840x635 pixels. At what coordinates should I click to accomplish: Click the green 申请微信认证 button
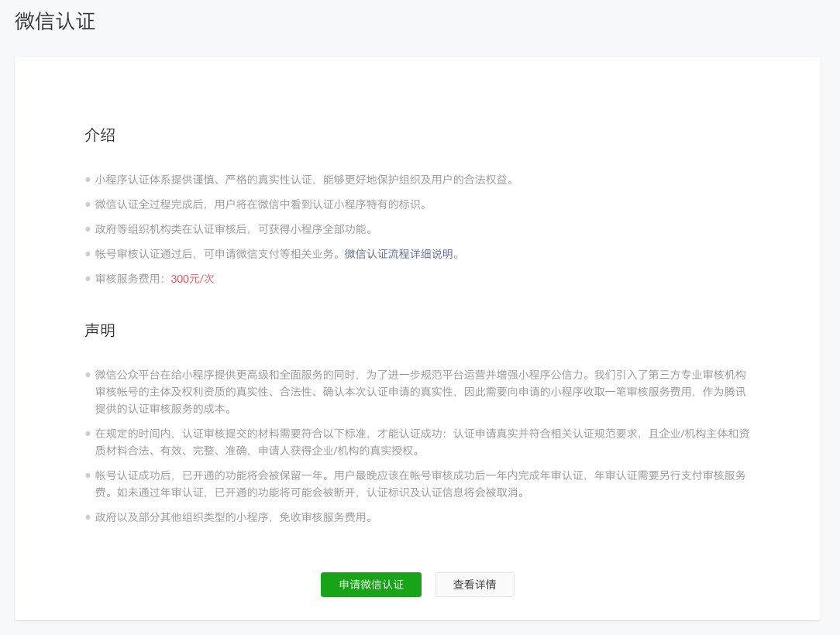click(x=370, y=585)
